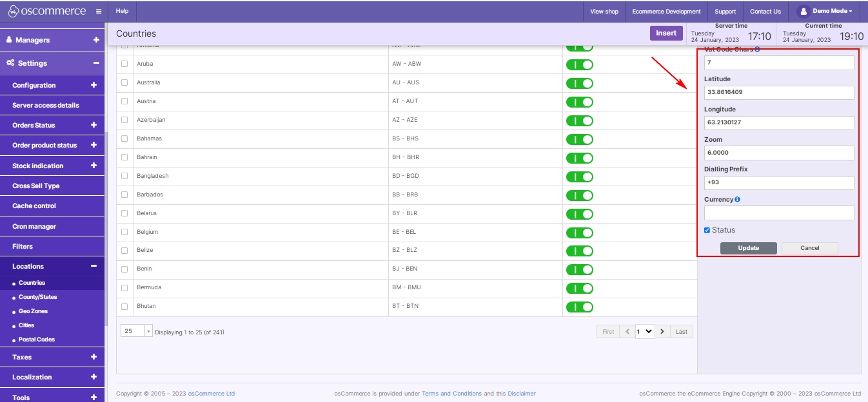Go to next page arrow
868x402 pixels.
coord(662,332)
